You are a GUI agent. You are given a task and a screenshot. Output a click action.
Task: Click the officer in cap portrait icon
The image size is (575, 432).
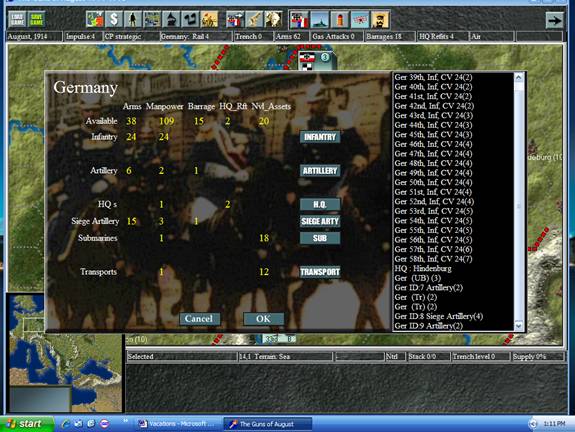pyautogui.click(x=380, y=19)
